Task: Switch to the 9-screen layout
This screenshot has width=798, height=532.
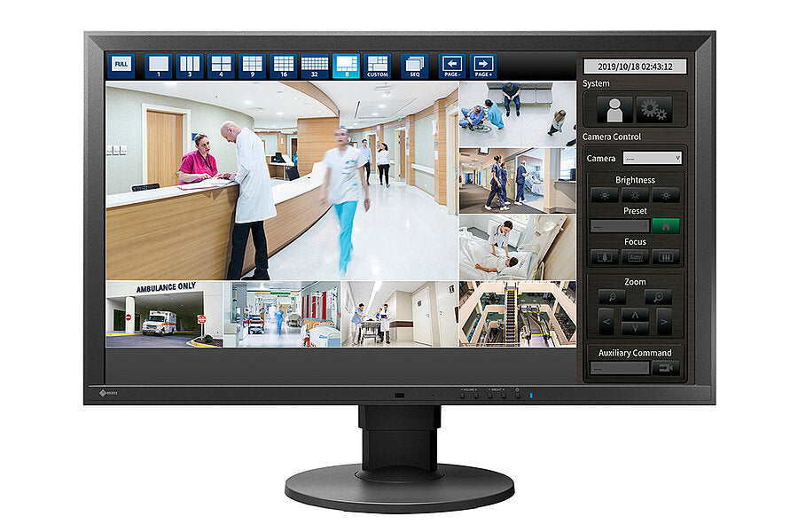Action: coord(251,62)
